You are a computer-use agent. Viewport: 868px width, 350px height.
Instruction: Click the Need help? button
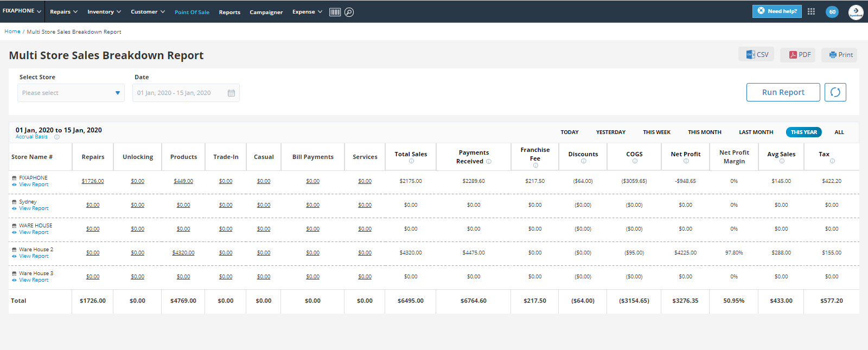click(x=777, y=11)
